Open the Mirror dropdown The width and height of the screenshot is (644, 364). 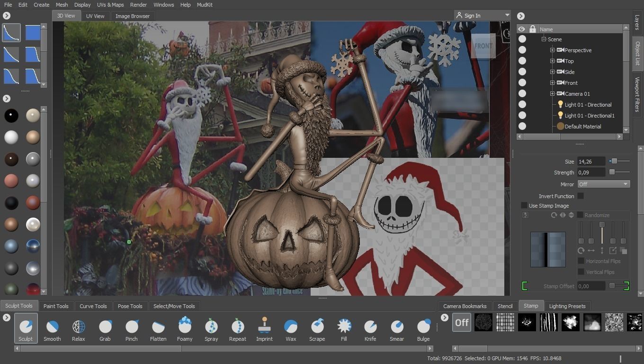pos(603,184)
